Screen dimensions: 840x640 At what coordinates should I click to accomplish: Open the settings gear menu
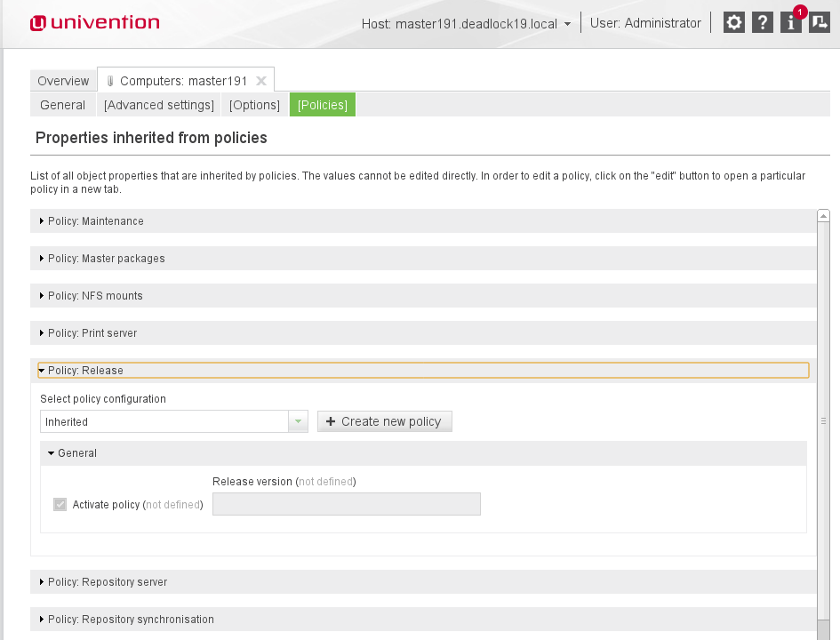point(733,23)
